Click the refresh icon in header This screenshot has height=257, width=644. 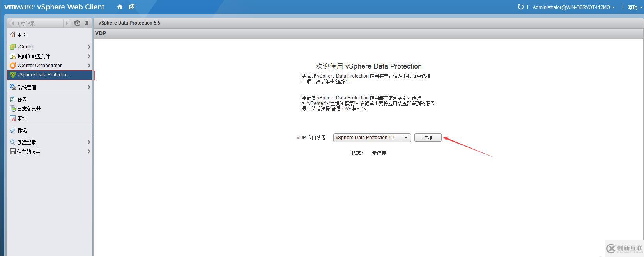click(520, 7)
